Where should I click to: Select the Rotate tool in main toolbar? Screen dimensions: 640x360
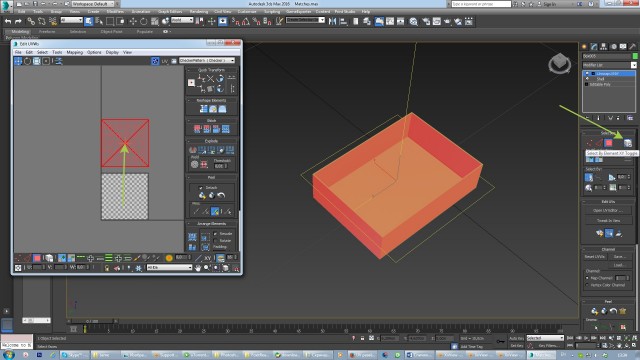click(144, 21)
